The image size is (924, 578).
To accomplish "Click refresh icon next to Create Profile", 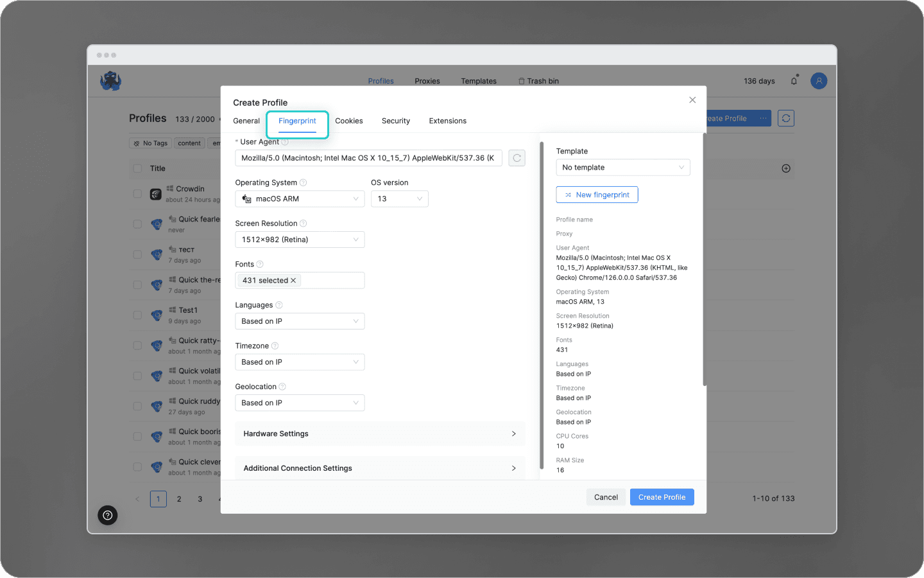I will point(786,118).
